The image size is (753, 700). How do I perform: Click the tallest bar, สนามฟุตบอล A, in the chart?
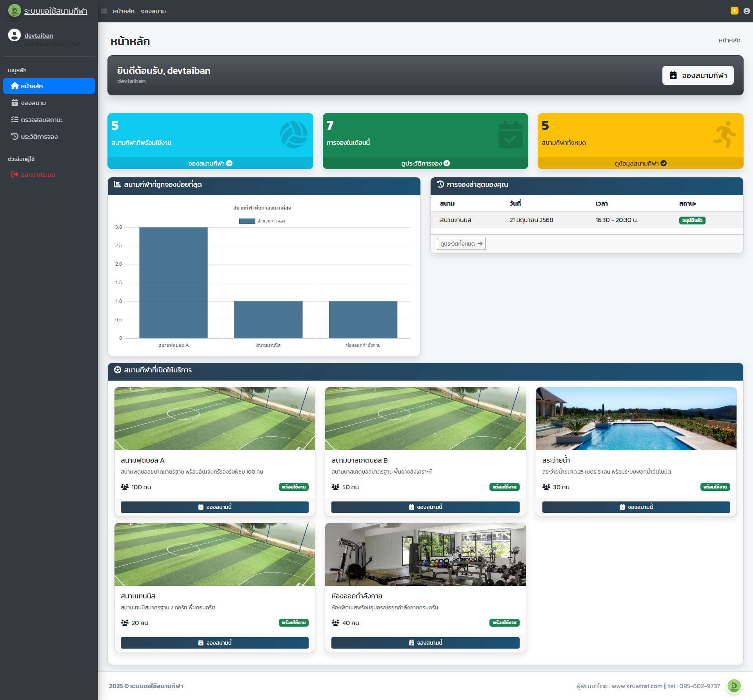[x=173, y=283]
